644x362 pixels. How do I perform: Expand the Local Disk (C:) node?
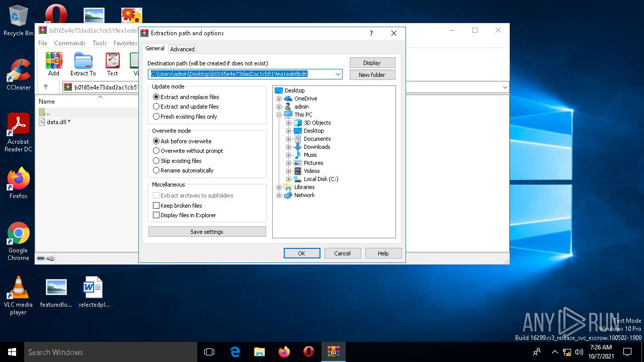click(288, 179)
